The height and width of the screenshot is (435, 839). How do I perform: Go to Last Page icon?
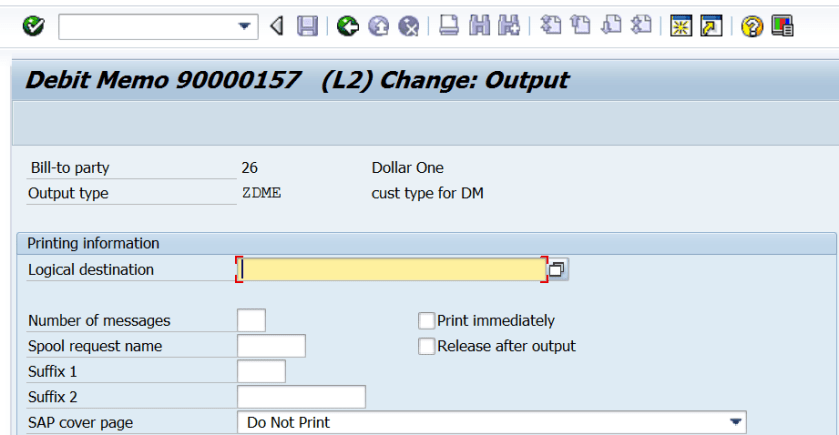click(641, 25)
